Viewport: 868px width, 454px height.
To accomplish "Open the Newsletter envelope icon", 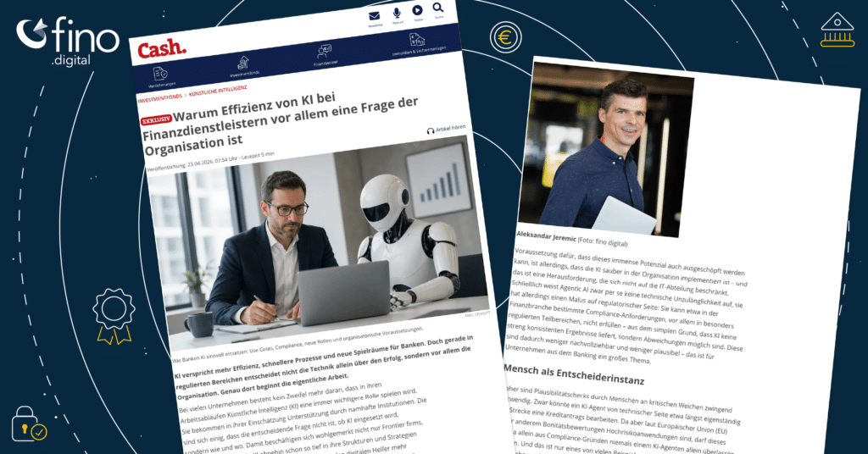I will (375, 17).
